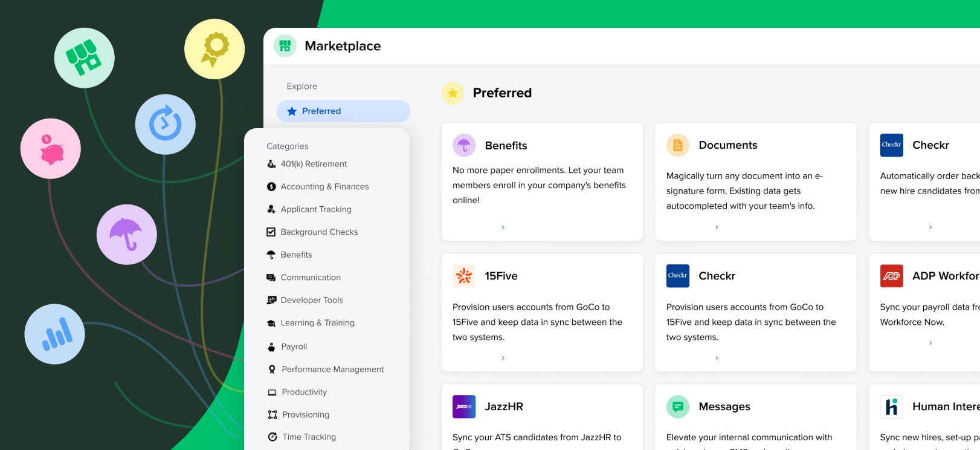Click the 401(k) Retirement category icon
The height and width of the screenshot is (450, 980).
click(x=271, y=164)
